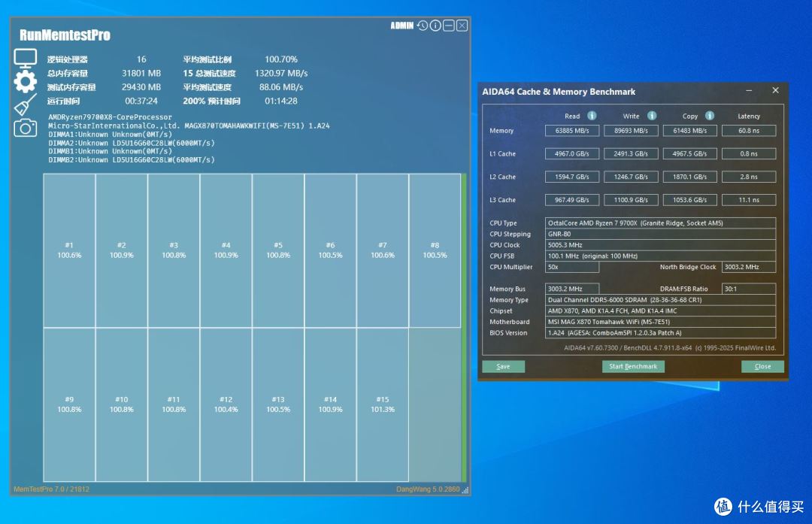The width and height of the screenshot is (812, 524).
Task: Click MemTestPro 7.0 / 21812 status text
Action: pos(51,489)
